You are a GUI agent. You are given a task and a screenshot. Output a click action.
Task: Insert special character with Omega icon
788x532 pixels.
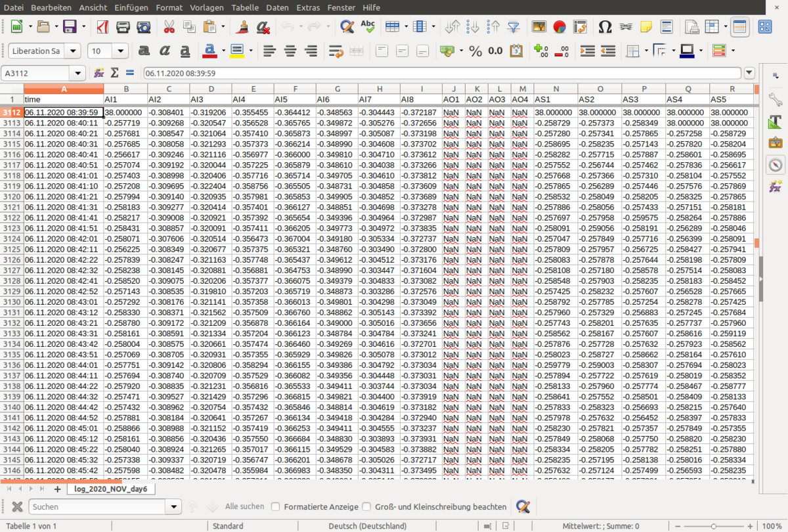605,27
